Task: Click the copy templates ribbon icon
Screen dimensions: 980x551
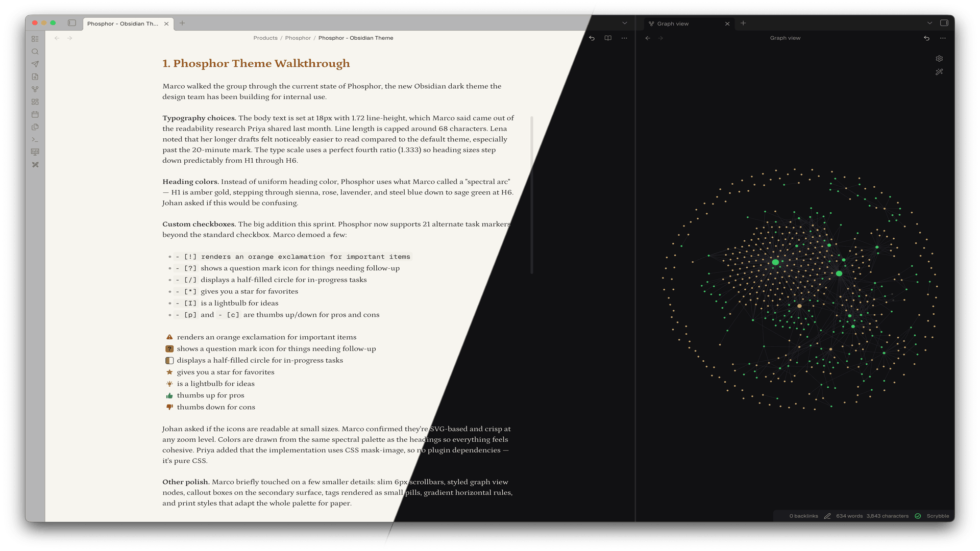Action: pyautogui.click(x=35, y=127)
